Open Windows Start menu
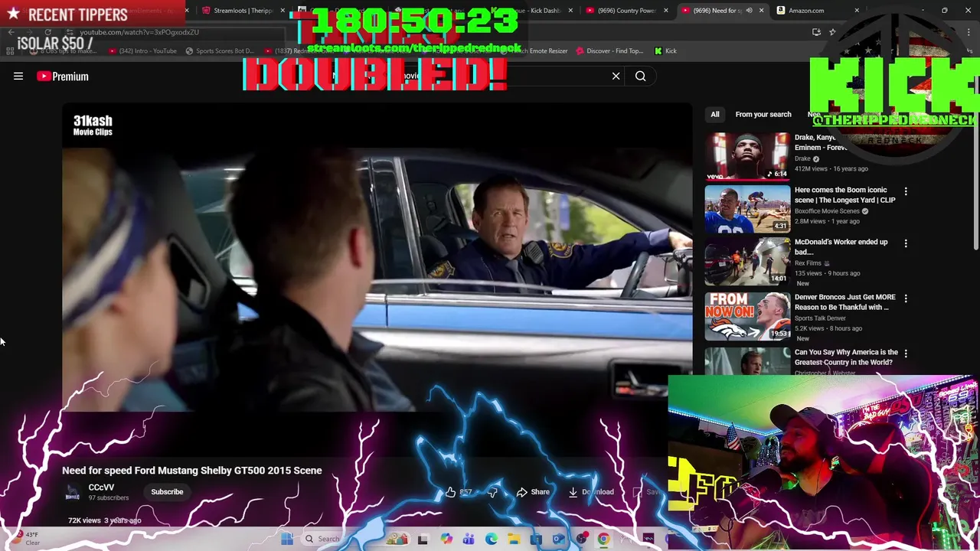Viewport: 980px width, 551px height. coord(287,539)
